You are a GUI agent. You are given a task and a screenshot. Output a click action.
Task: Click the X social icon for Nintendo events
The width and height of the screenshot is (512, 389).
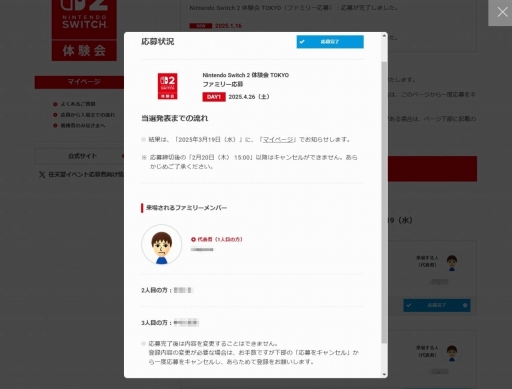click(42, 174)
